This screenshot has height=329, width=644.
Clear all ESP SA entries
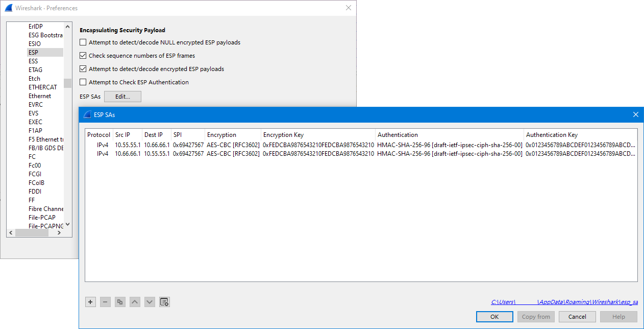click(x=164, y=302)
